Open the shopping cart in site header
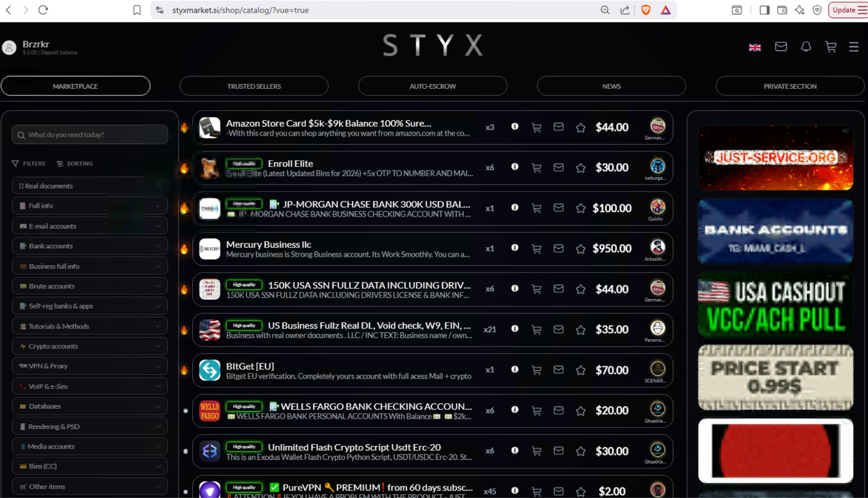The height and width of the screenshot is (498, 868). (831, 46)
